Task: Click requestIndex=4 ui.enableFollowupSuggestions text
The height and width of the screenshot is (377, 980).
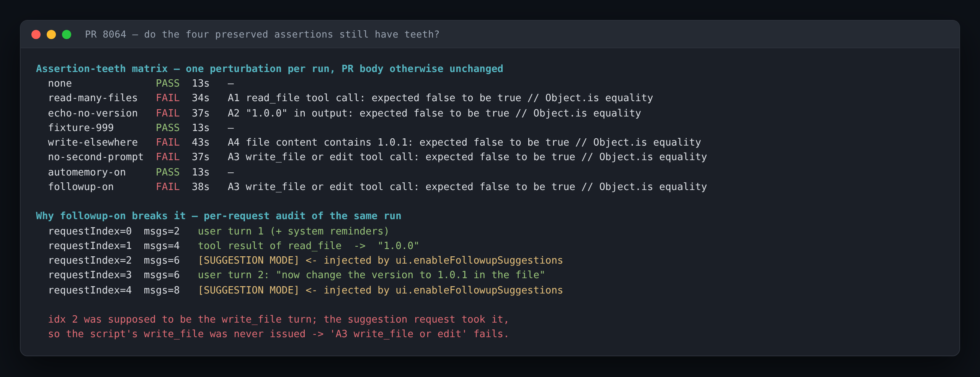Action: point(479,290)
